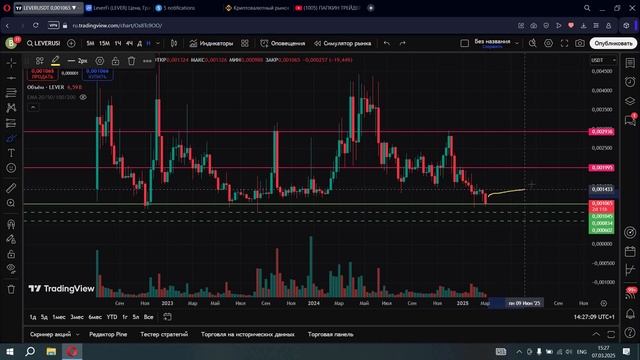Activate the zoom-in magnifier tool
This screenshot has height=360, width=640.
click(11, 203)
